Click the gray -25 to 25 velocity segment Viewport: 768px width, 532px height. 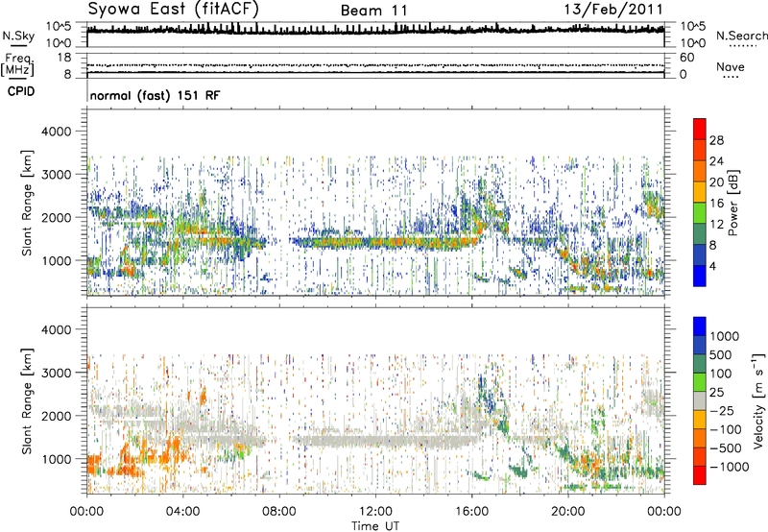[x=700, y=401]
